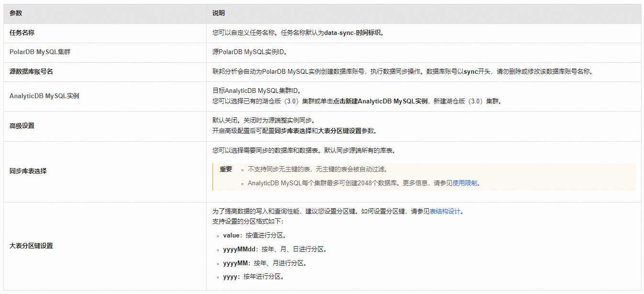Screen dimensions: 644x294
Task: Open the 表结构设计 link
Action: pyautogui.click(x=445, y=211)
